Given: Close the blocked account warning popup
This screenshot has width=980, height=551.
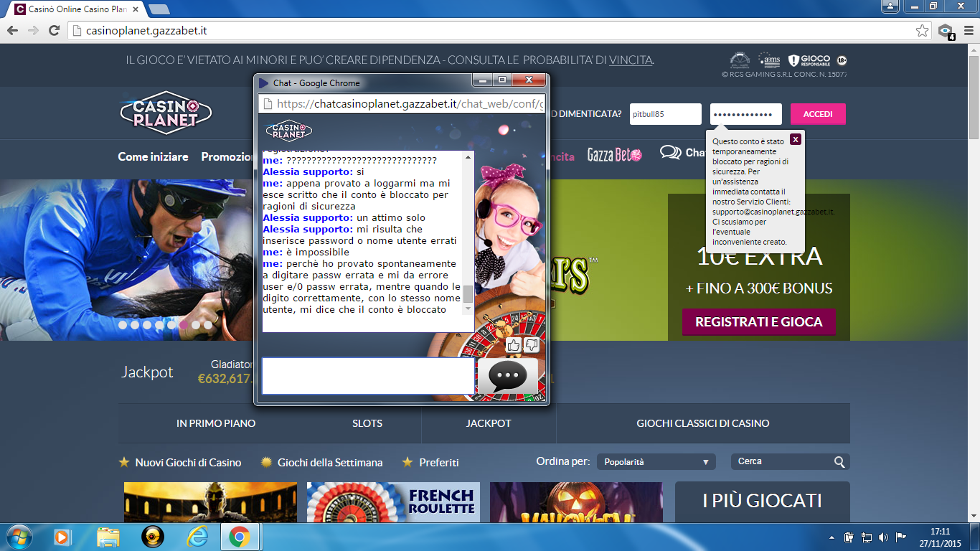Looking at the screenshot, I should [796, 139].
